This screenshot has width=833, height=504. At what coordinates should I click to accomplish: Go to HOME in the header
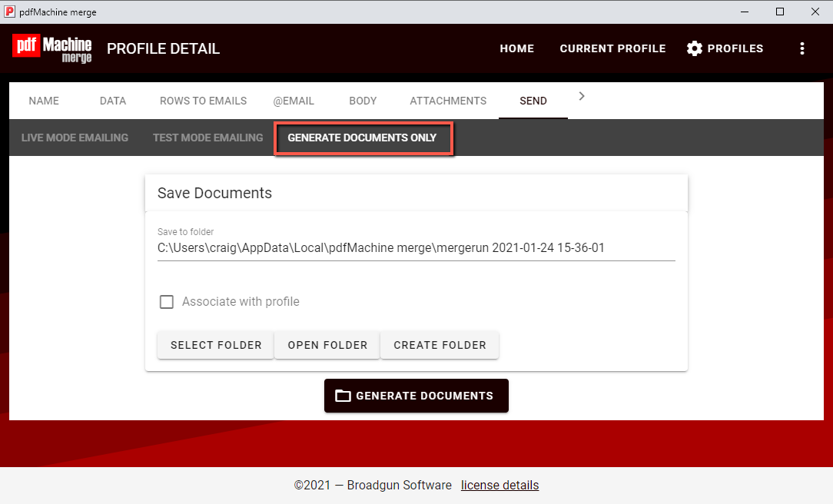pyautogui.click(x=517, y=48)
